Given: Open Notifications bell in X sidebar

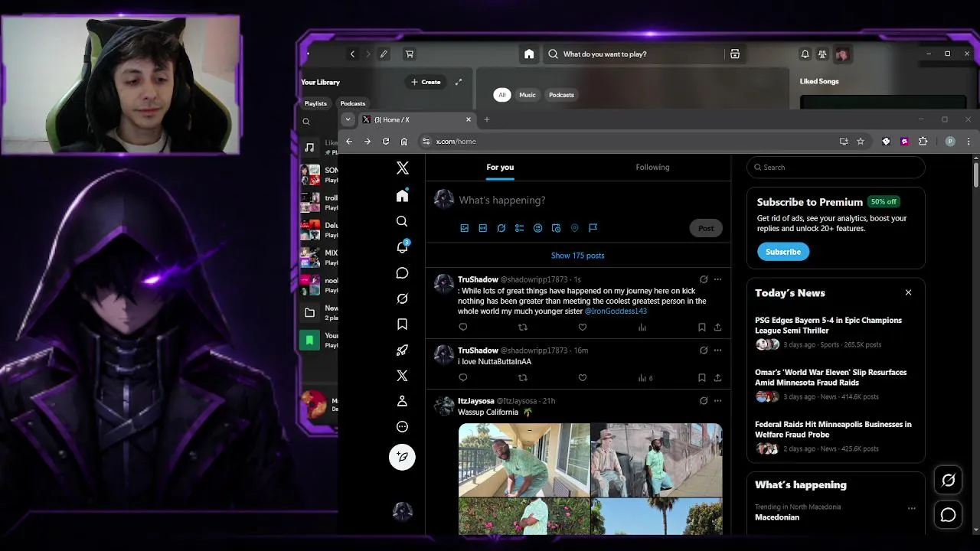Looking at the screenshot, I should [x=402, y=247].
